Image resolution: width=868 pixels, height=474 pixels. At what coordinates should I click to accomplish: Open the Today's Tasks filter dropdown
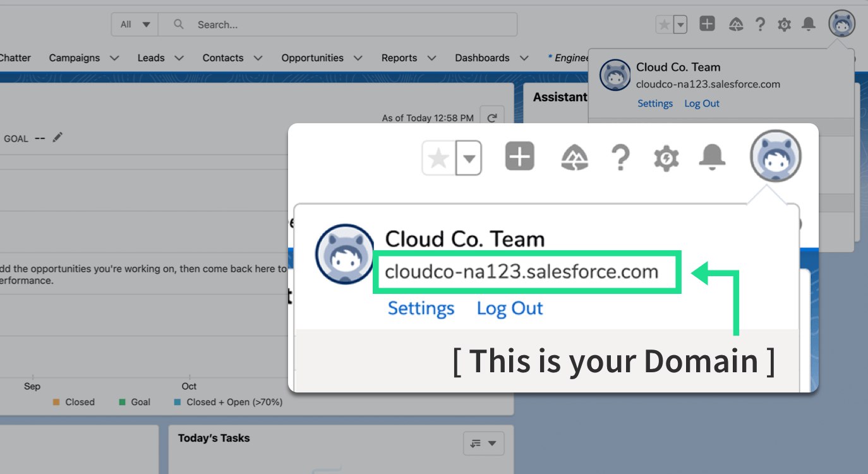[483, 443]
